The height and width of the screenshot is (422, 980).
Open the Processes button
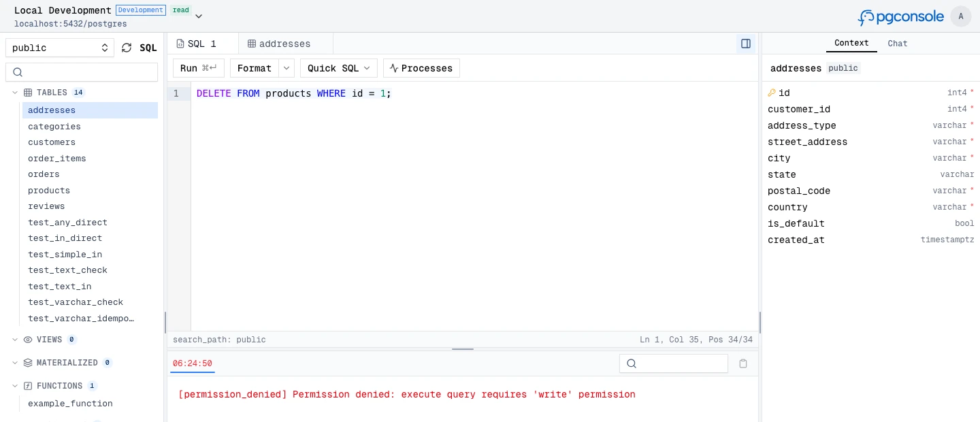(421, 68)
